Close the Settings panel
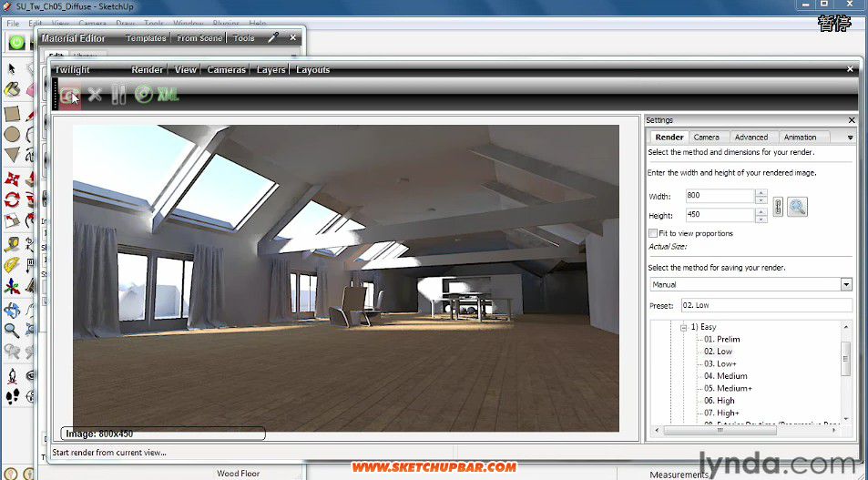 852,120
